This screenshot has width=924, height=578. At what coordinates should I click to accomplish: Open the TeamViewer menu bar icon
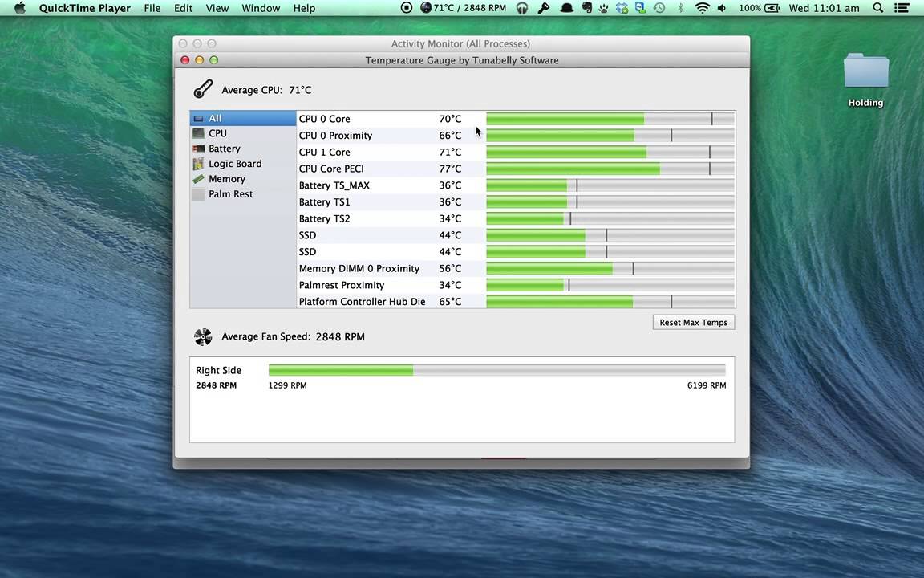640,8
